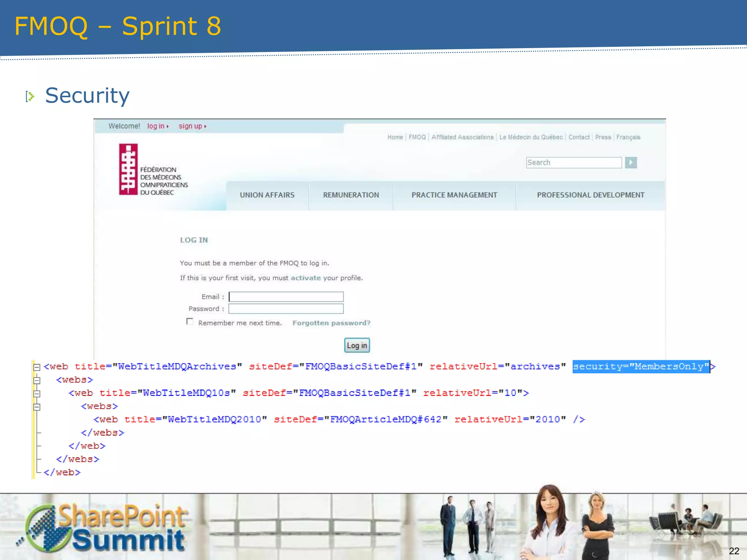The width and height of the screenshot is (747, 560).
Task: Click the last closing </web> tag
Action: [x=62, y=472]
